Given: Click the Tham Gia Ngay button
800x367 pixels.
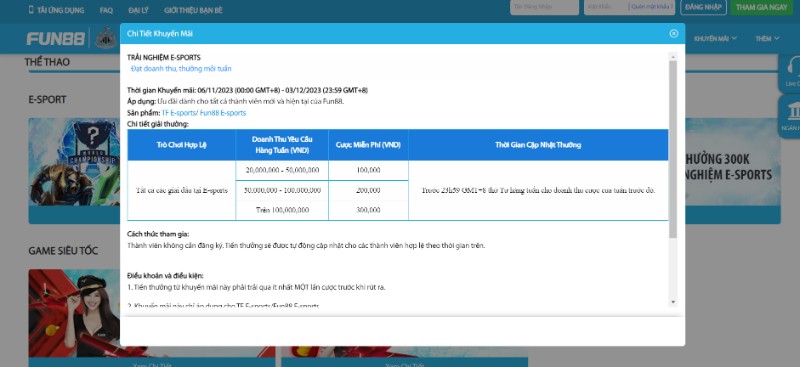Looking at the screenshot, I should coord(761,7).
